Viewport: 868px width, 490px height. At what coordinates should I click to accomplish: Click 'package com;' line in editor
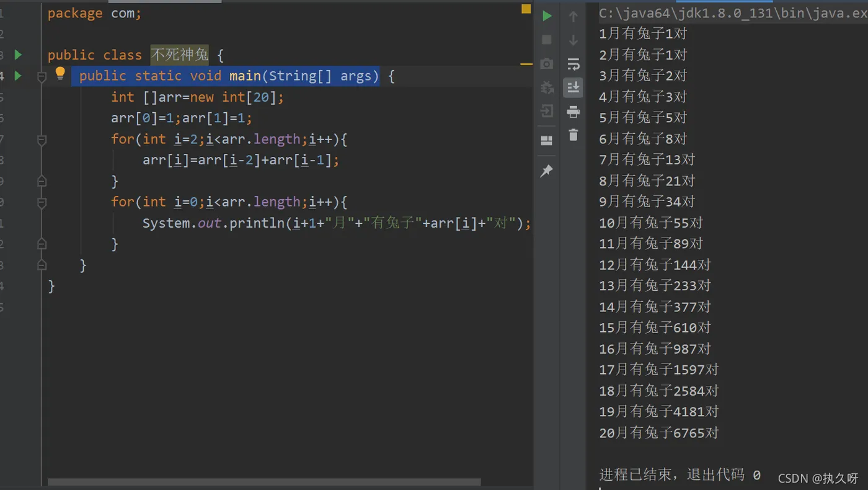pos(94,13)
